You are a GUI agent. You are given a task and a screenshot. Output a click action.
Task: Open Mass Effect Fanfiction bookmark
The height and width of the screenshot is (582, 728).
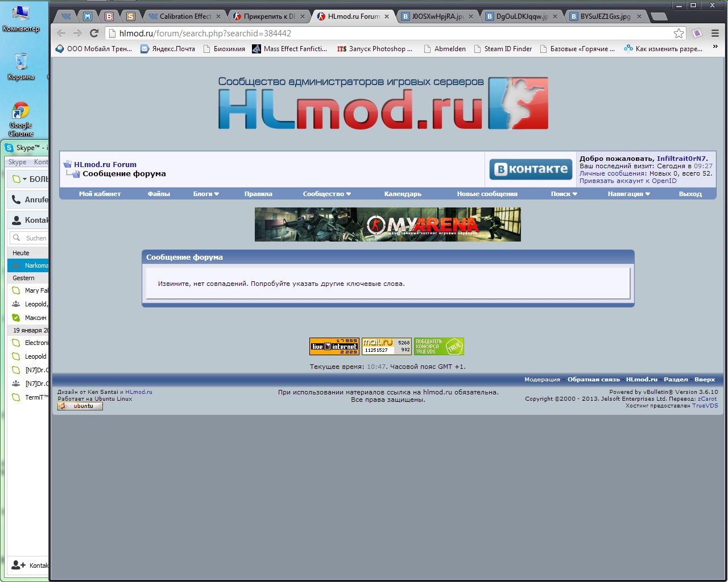click(289, 49)
